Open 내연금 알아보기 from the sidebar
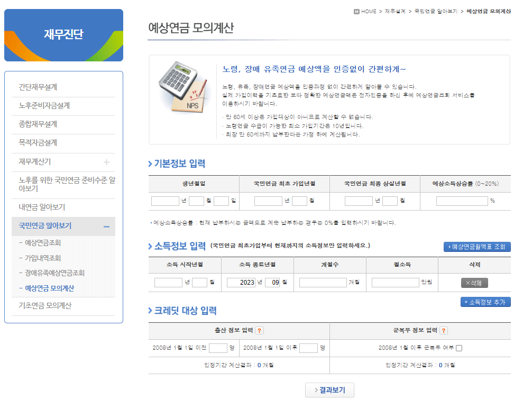Viewport: 532px width, 399px height. coord(42,207)
